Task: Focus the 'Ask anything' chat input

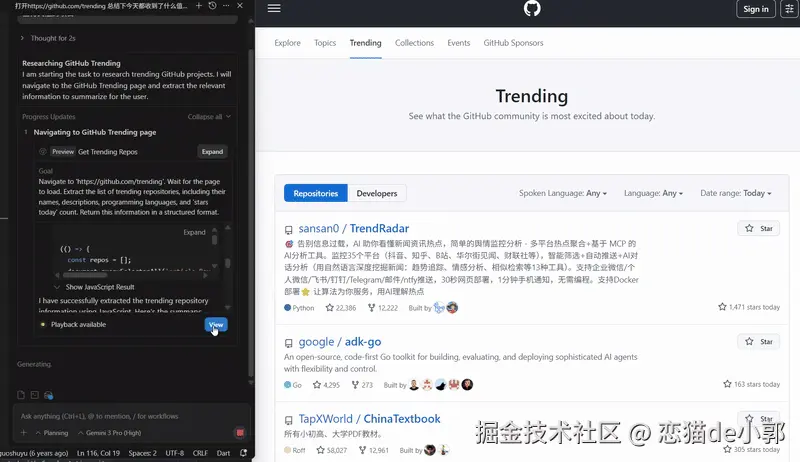Action: [131, 416]
